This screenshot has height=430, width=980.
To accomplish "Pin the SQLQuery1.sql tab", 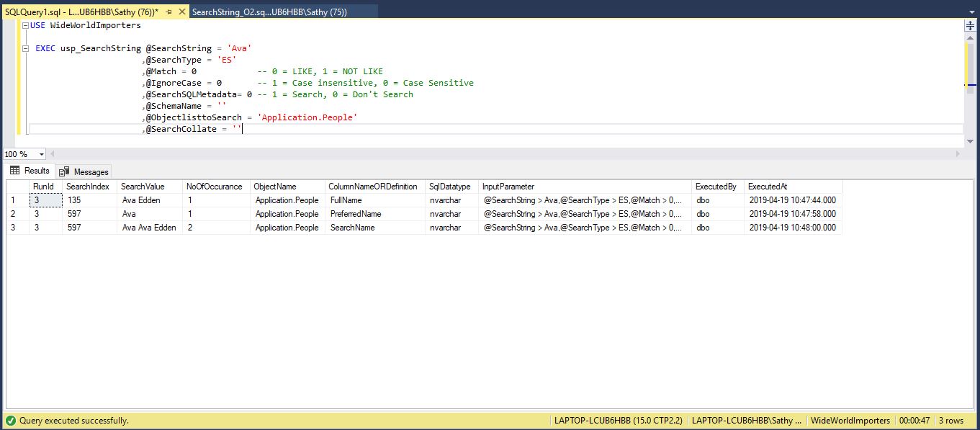I will pos(169,12).
